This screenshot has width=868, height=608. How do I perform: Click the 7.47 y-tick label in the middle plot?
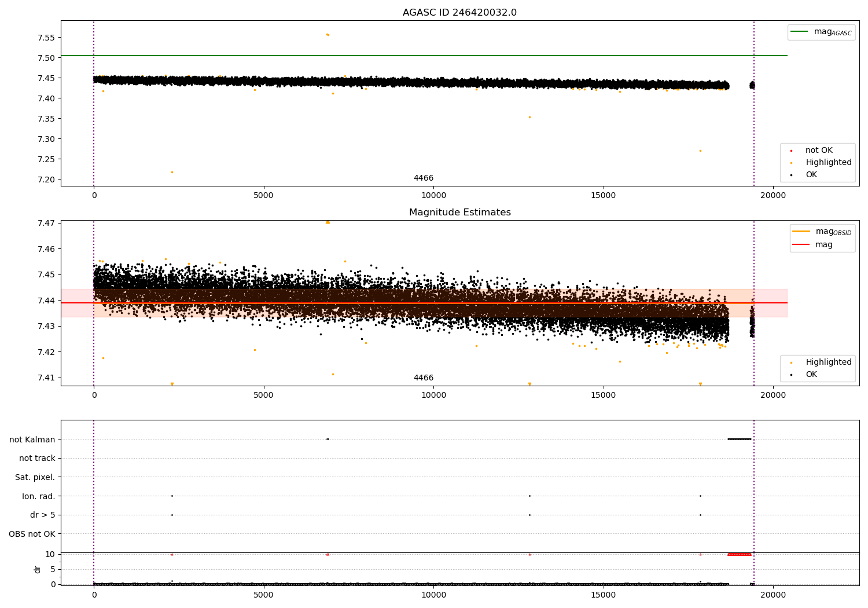[46, 223]
